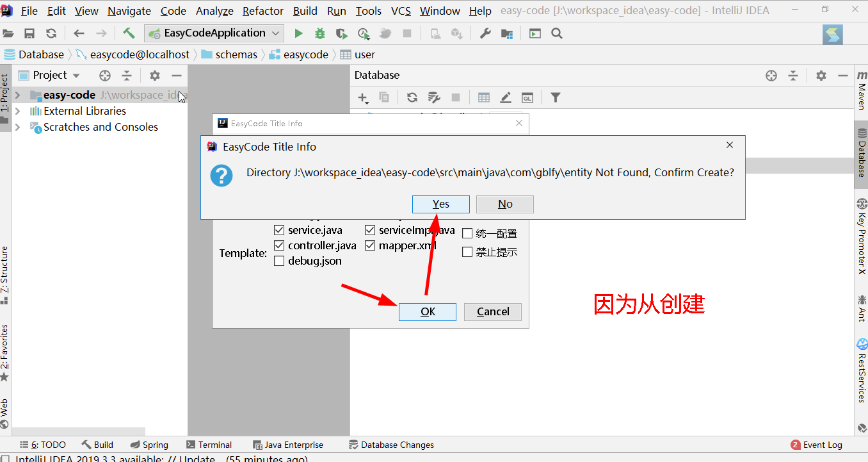Screen dimensions: 868x462
Task: Open the EasyCodeApplication run configuration dropdown
Action: click(214, 33)
